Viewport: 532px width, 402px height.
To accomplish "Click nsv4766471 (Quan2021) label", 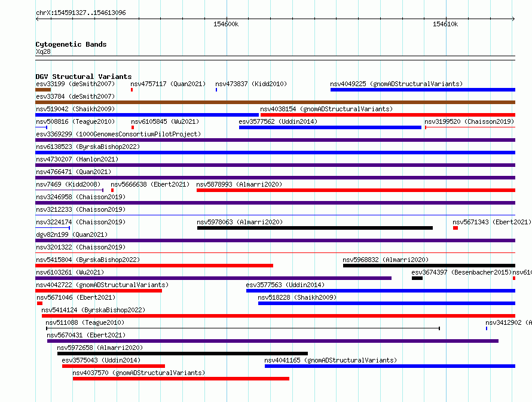I will point(74,172).
